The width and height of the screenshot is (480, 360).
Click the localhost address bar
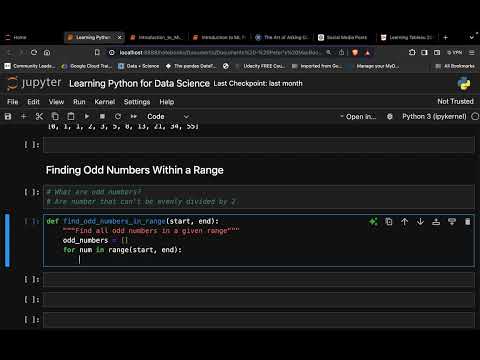[220, 52]
